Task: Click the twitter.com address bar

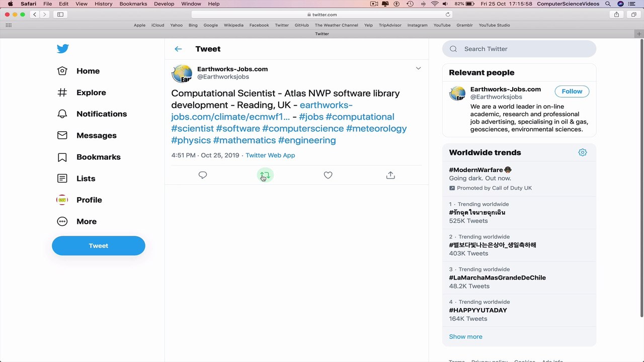Action: 322,15
